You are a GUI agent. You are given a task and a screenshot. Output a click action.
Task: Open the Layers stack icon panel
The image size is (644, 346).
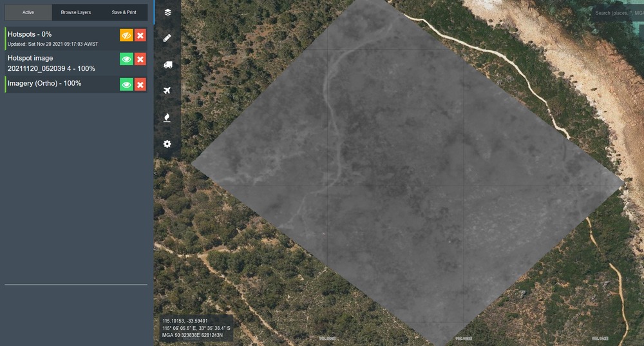click(167, 12)
